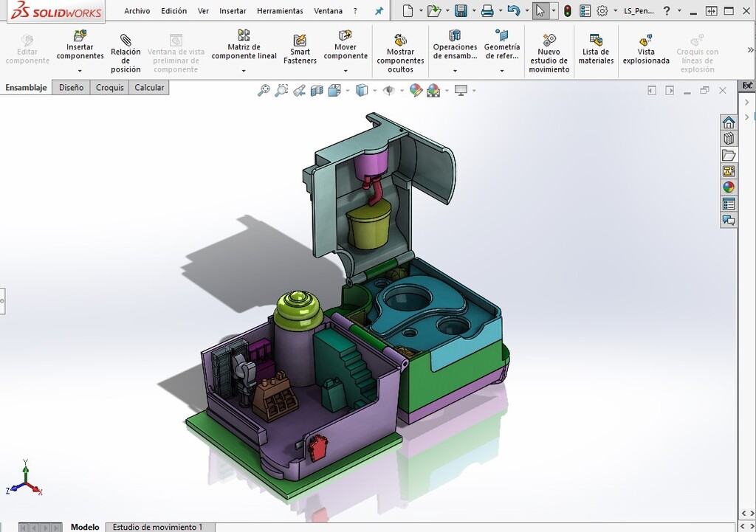Viewport: 756px width, 532px height.
Task: Switch to the Croquis tab
Action: 110,87
